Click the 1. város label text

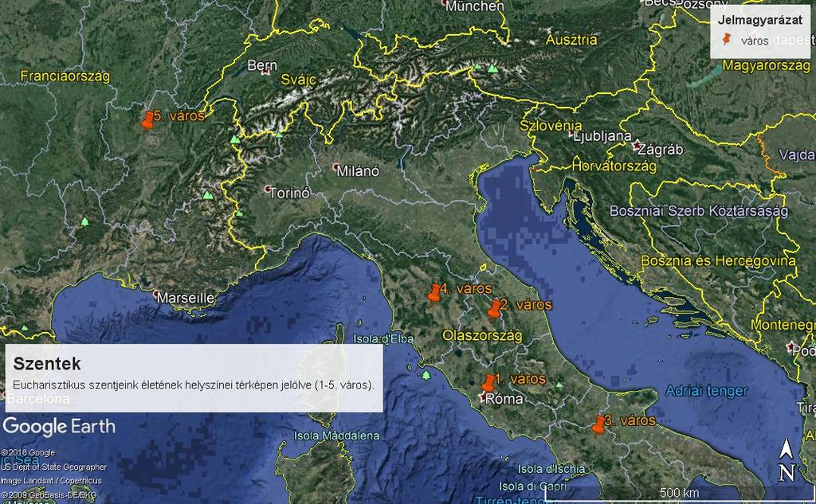click(520, 379)
